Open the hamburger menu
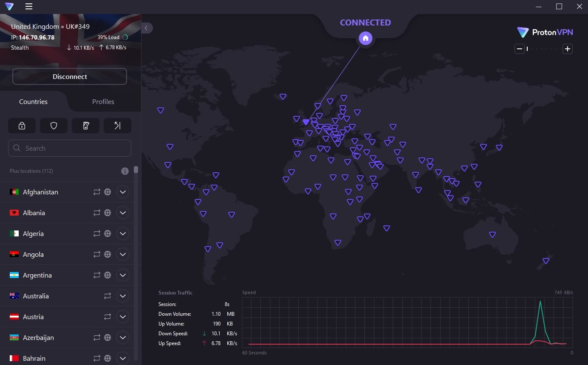This screenshot has height=365, width=588. point(29,6)
